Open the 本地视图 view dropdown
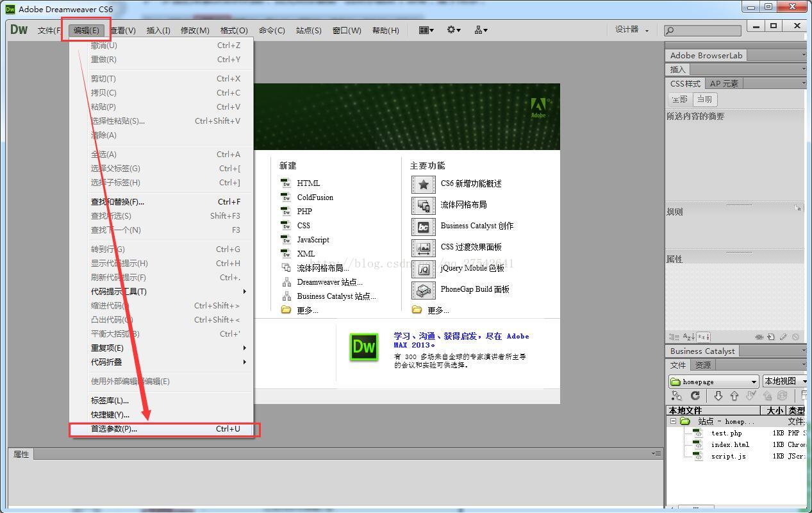812x513 pixels. [x=784, y=382]
